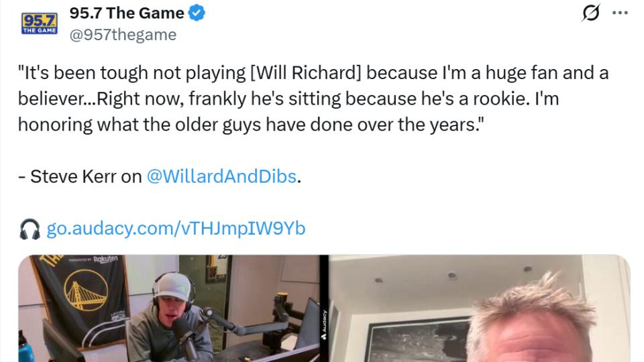This screenshot has height=362, width=644.
Task: Click the ceiling lights in Kerr's video
Action: 452,276
